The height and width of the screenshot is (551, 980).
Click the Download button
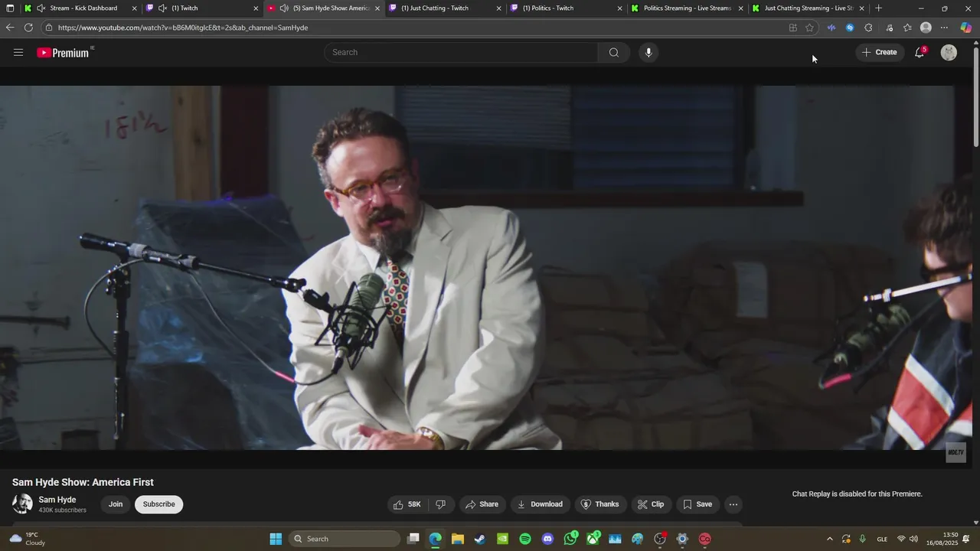point(540,504)
